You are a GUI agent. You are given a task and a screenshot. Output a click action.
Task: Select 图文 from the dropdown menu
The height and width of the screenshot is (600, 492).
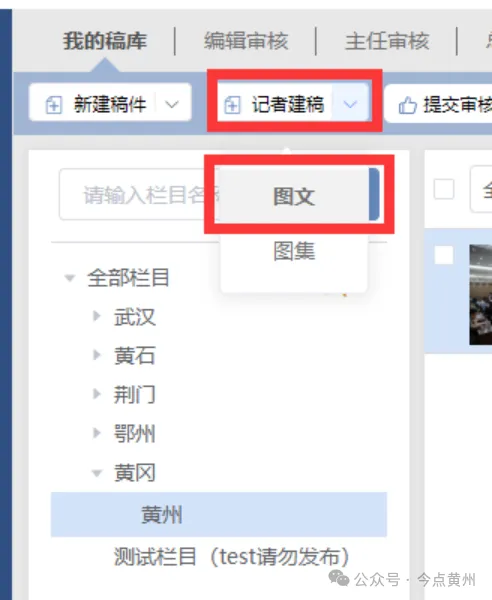(294, 196)
